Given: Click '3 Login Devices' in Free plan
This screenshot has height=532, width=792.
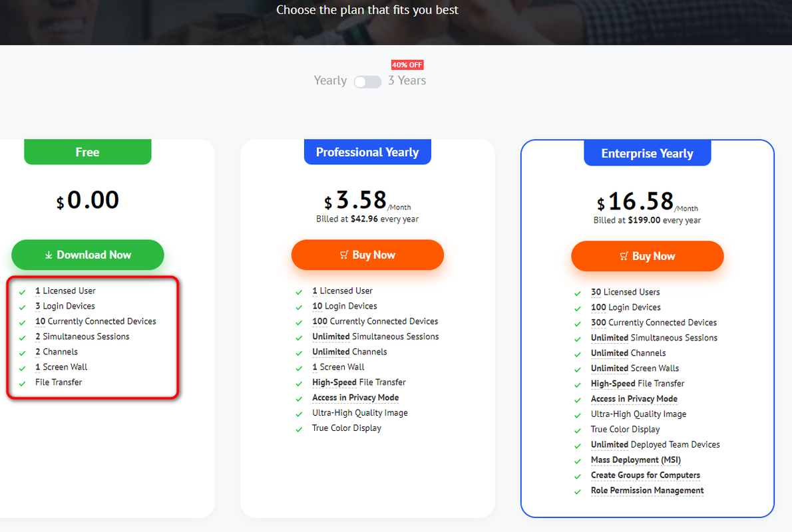Looking at the screenshot, I should (x=65, y=306).
